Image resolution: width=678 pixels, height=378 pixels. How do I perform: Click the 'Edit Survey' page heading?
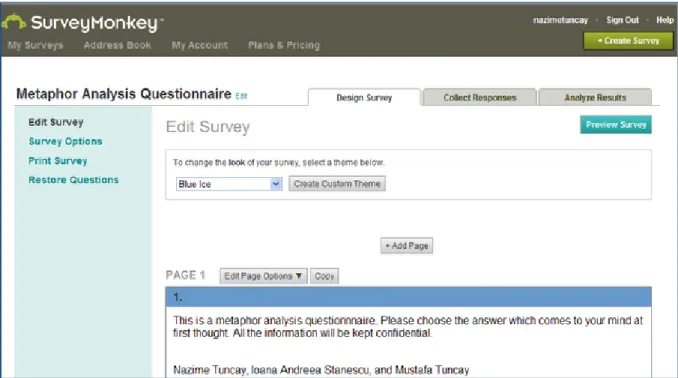tap(208, 127)
